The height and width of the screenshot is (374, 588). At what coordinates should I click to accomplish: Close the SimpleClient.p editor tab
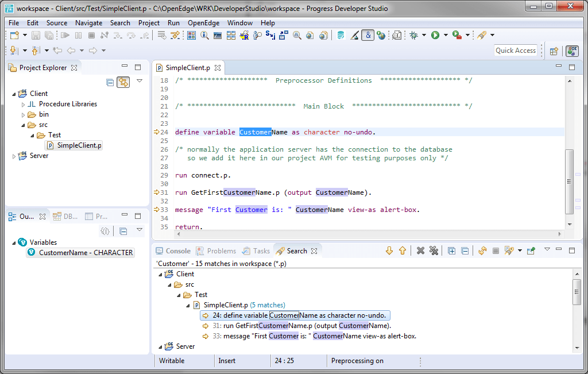coord(218,68)
